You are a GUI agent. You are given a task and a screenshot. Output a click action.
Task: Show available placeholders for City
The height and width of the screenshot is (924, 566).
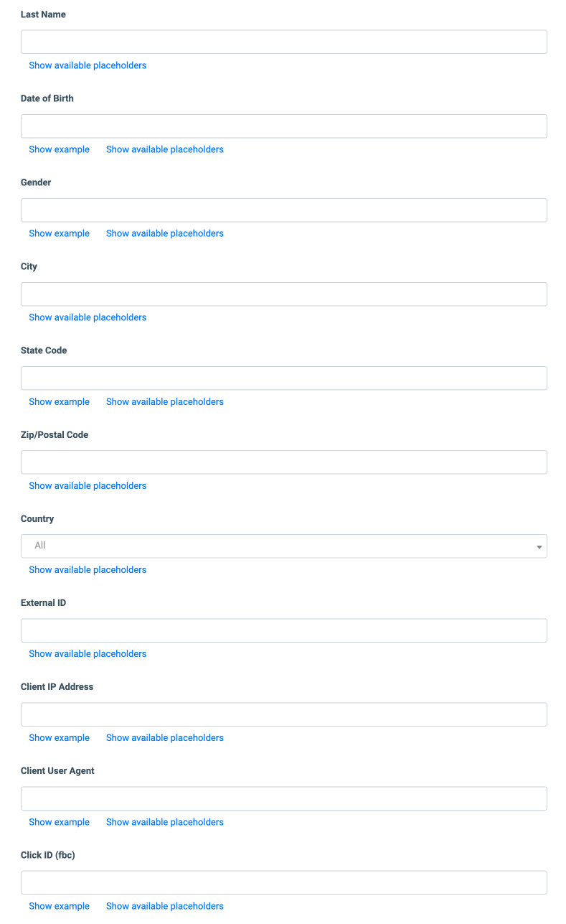coord(88,317)
